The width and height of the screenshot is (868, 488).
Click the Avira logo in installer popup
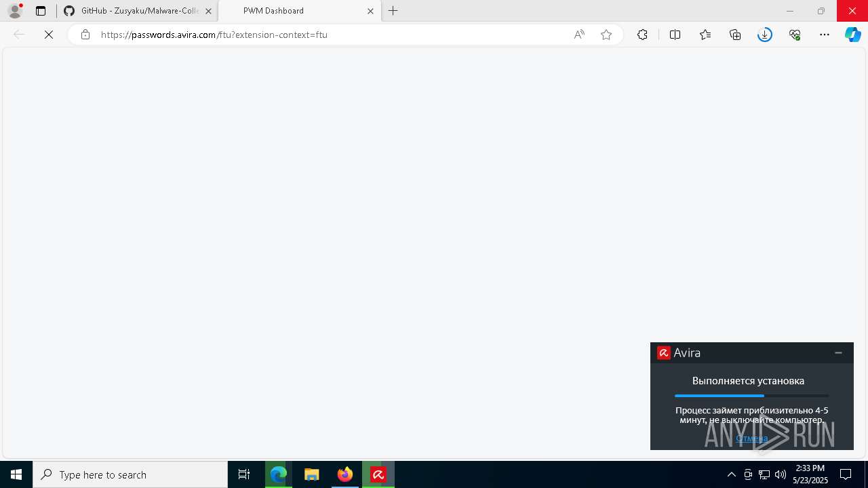(x=664, y=352)
